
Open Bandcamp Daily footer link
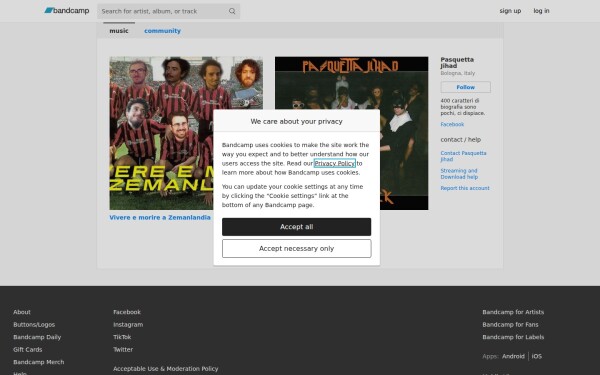(x=37, y=337)
